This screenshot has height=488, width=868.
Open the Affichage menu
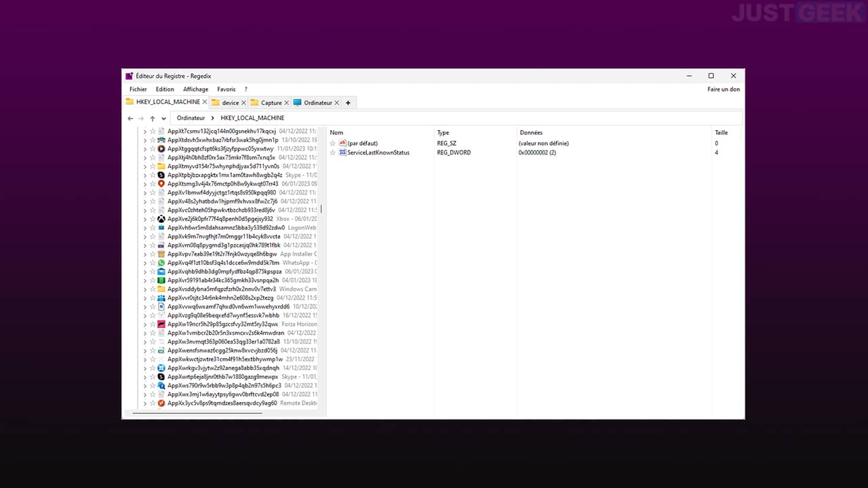click(196, 89)
